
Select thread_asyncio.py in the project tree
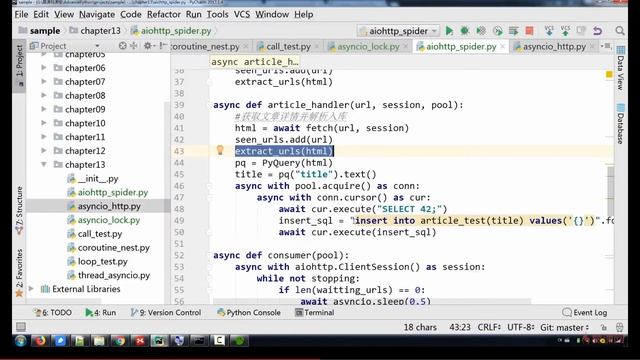click(114, 276)
